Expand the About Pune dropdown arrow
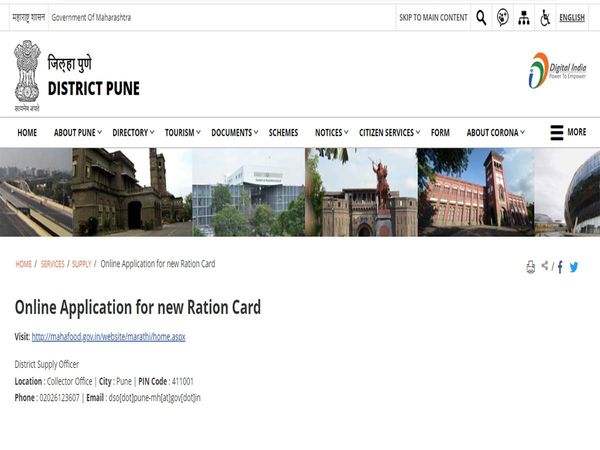The image size is (600, 450). tap(99, 132)
